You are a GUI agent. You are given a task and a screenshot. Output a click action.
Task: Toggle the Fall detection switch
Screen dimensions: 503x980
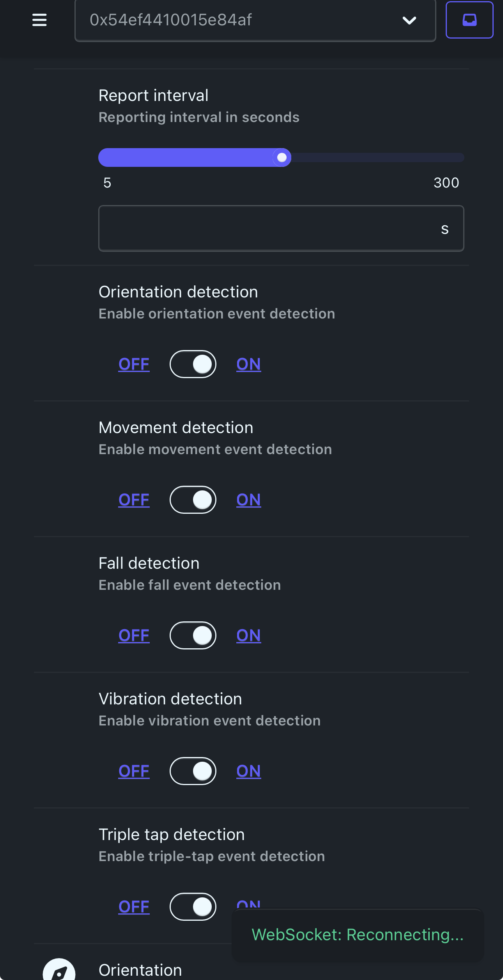[193, 635]
